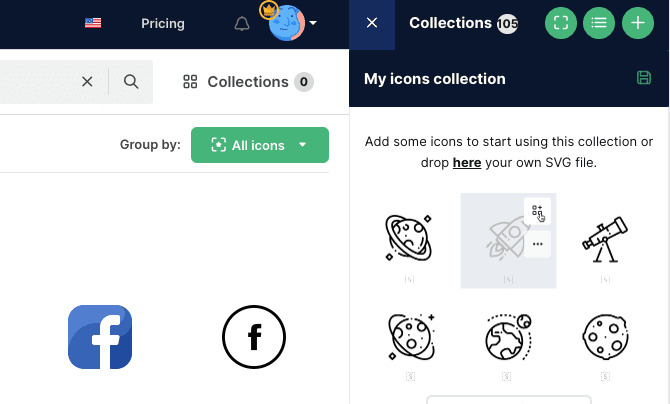Close the Collections panel

[x=372, y=23]
